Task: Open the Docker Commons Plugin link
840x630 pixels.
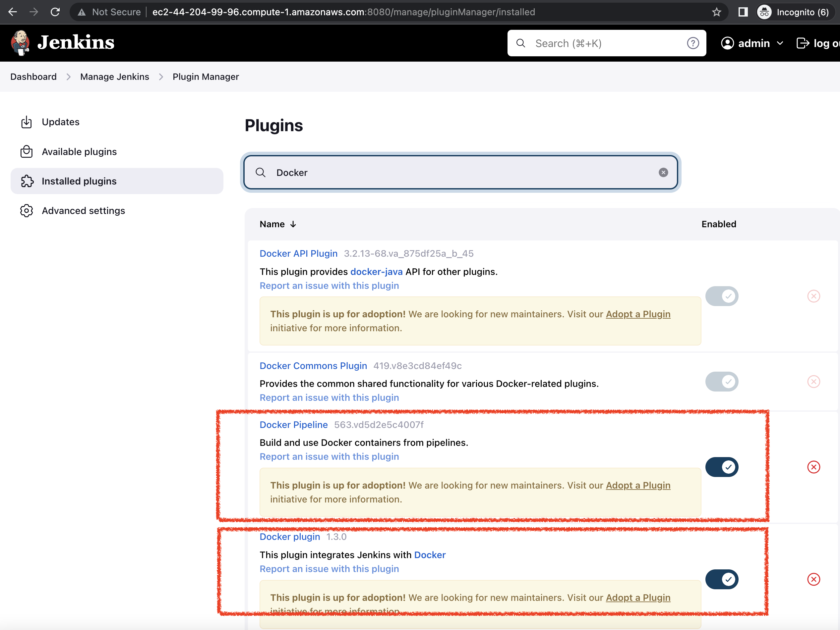Action: coord(313,366)
